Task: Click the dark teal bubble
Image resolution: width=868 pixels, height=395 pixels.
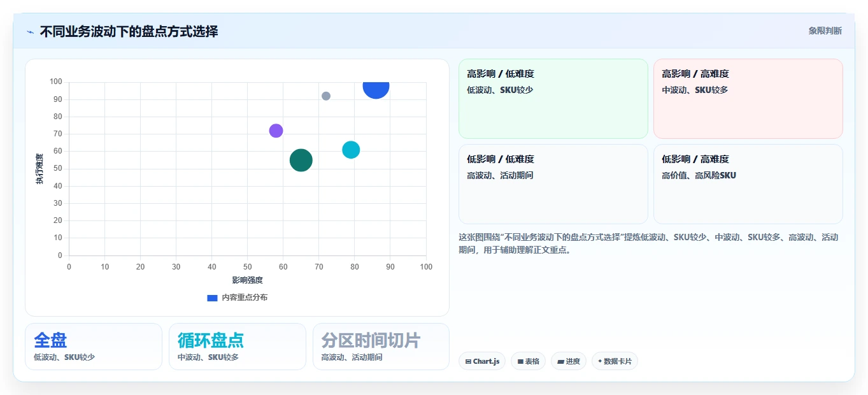Action: 301,160
